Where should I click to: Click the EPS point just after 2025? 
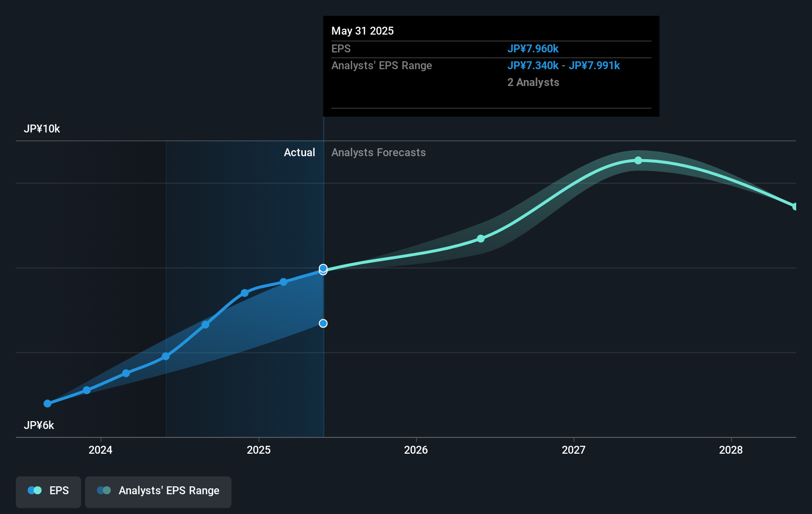coord(283,282)
